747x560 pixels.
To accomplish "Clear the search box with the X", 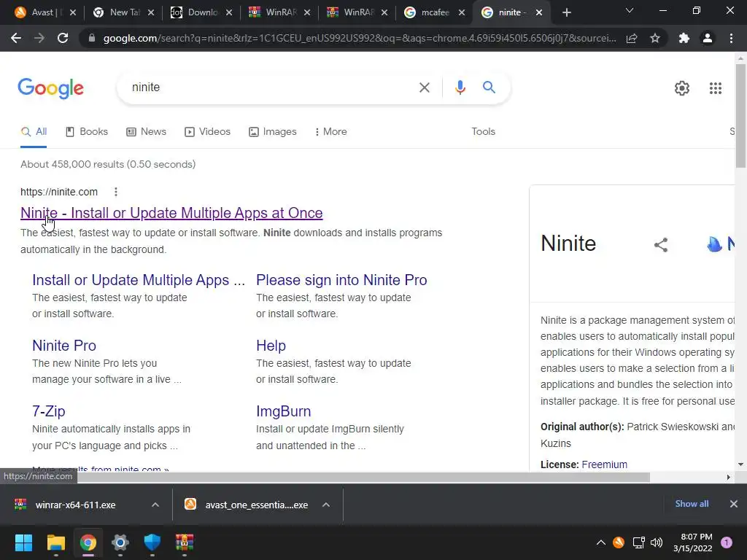I will pos(424,87).
